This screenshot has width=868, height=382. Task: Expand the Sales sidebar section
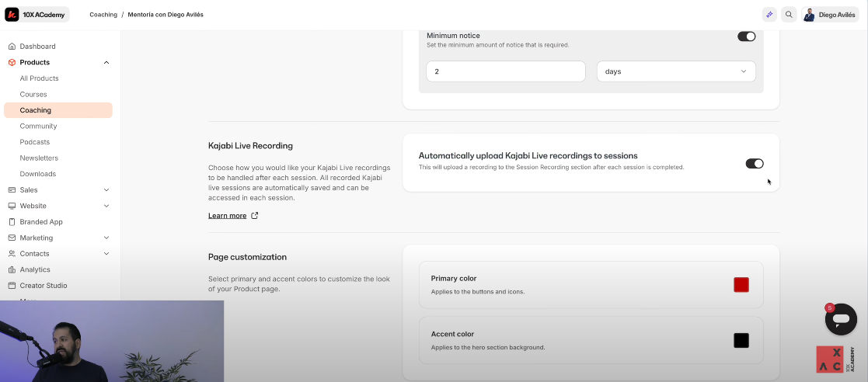106,190
